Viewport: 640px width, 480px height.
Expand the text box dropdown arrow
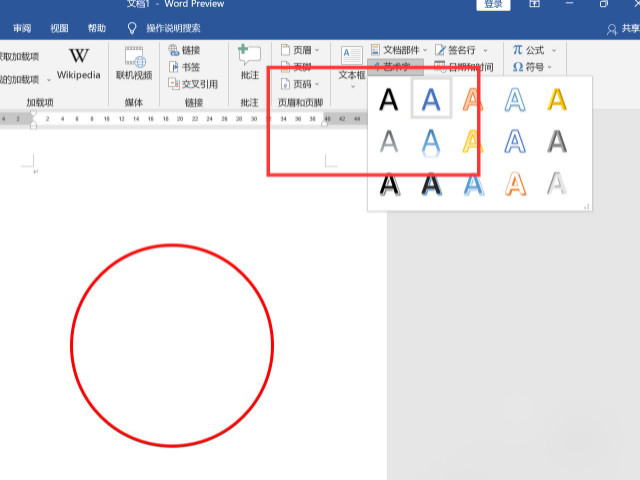pos(353,87)
